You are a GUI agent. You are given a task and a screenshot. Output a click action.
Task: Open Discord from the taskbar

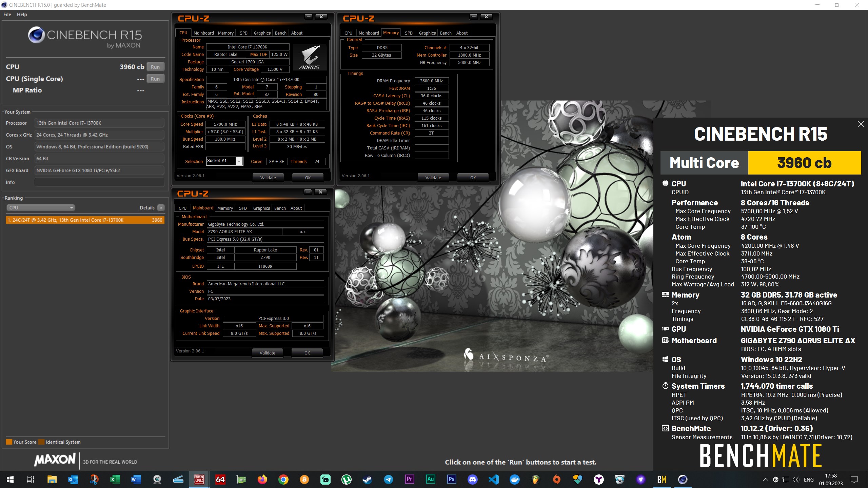[473, 479]
